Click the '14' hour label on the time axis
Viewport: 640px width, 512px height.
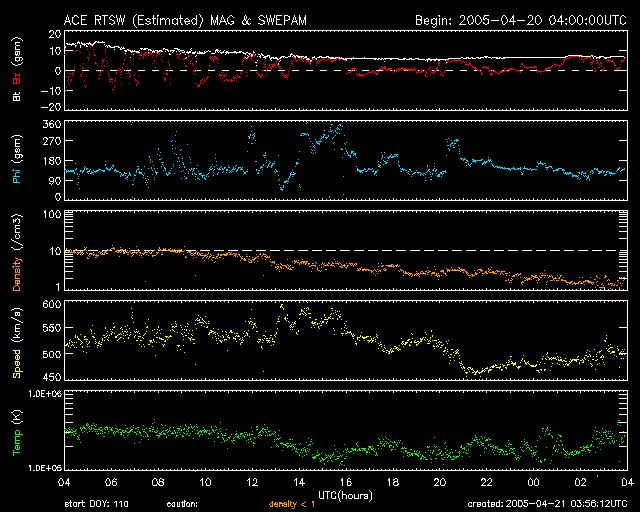[299, 482]
